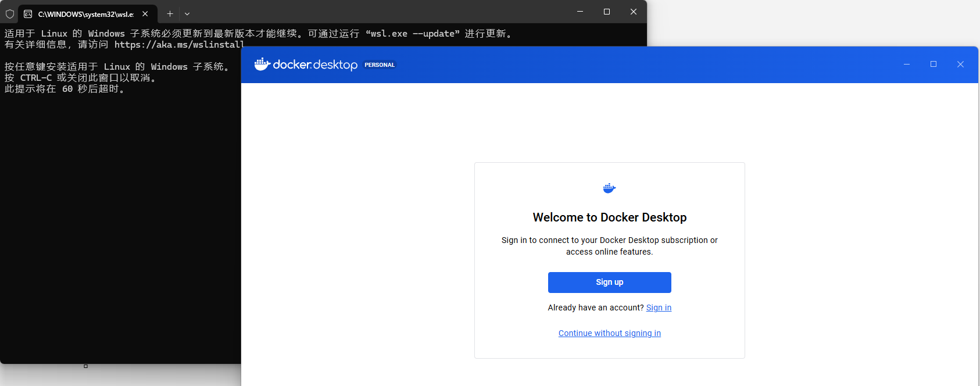Viewport: 980px width, 386px height.
Task: Open a new terminal tab
Action: 170,14
